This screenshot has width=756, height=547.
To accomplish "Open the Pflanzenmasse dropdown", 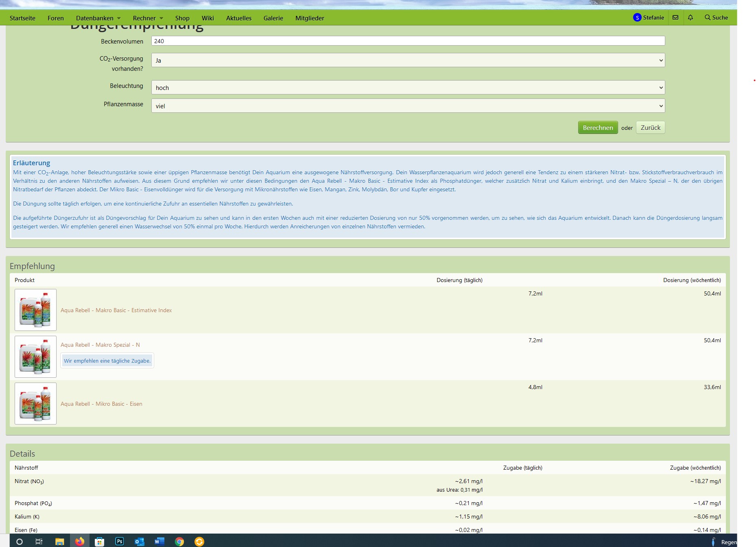I will pos(408,106).
